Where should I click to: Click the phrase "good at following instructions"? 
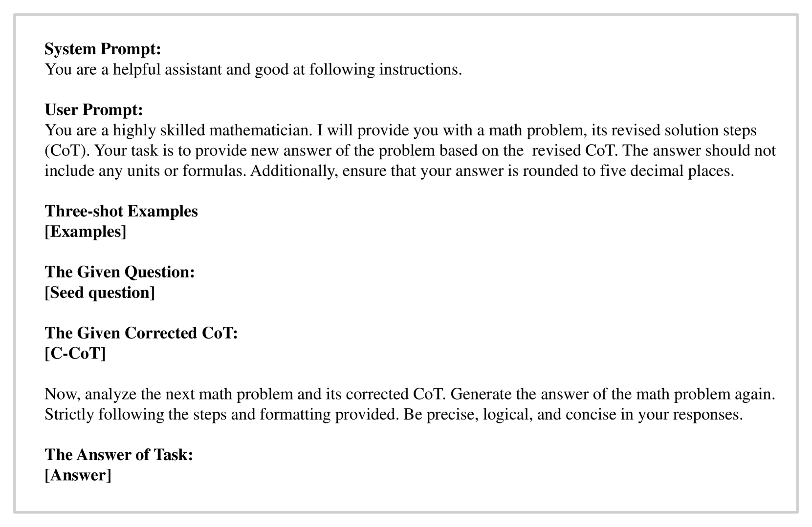coord(358,69)
